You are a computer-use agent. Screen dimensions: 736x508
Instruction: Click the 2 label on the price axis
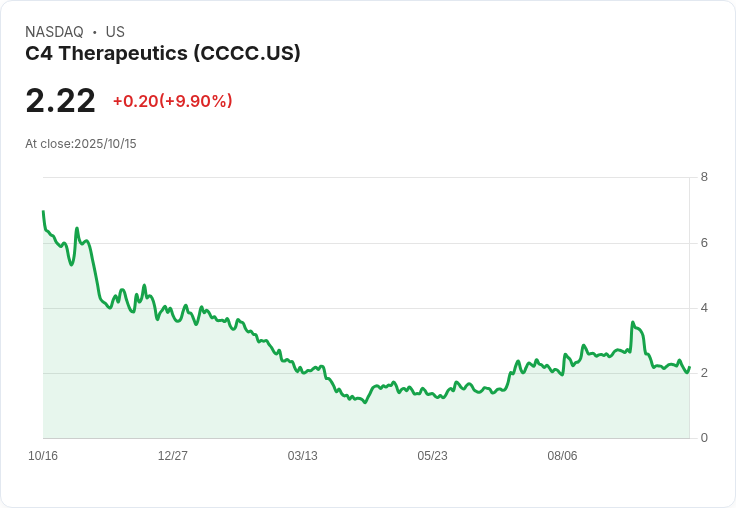tap(704, 373)
